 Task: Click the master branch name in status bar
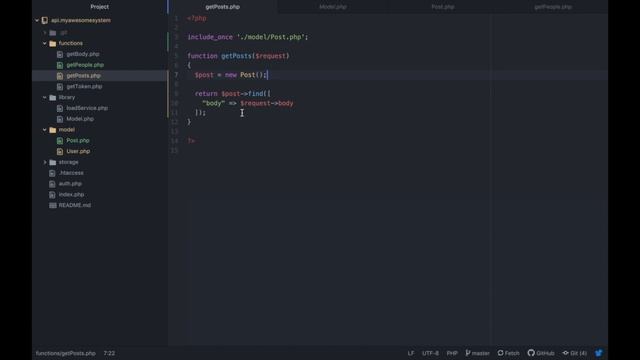[x=481, y=353]
